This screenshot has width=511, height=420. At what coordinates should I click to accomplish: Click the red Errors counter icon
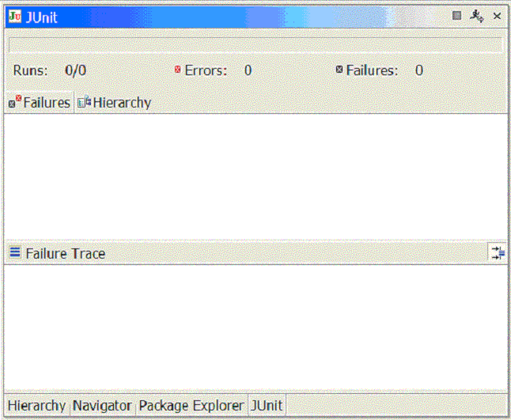click(178, 70)
